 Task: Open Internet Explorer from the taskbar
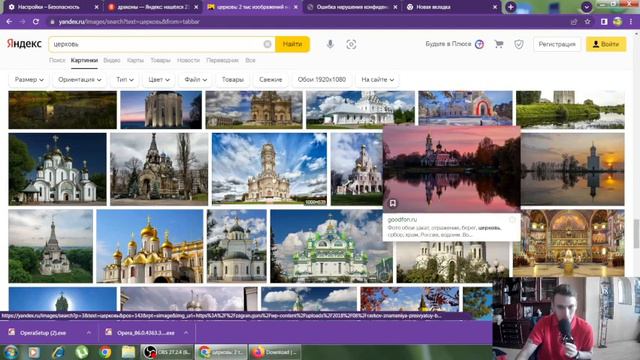(x=58, y=352)
